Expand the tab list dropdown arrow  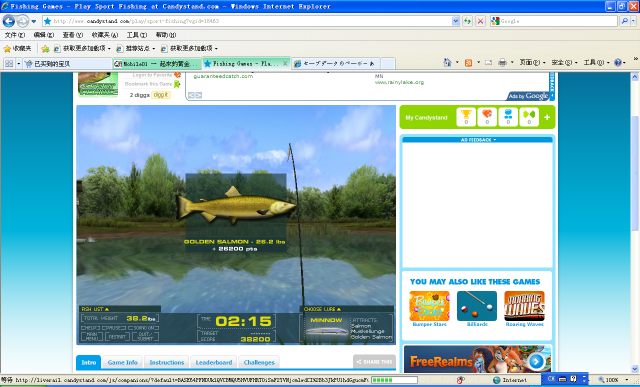pos(18,64)
